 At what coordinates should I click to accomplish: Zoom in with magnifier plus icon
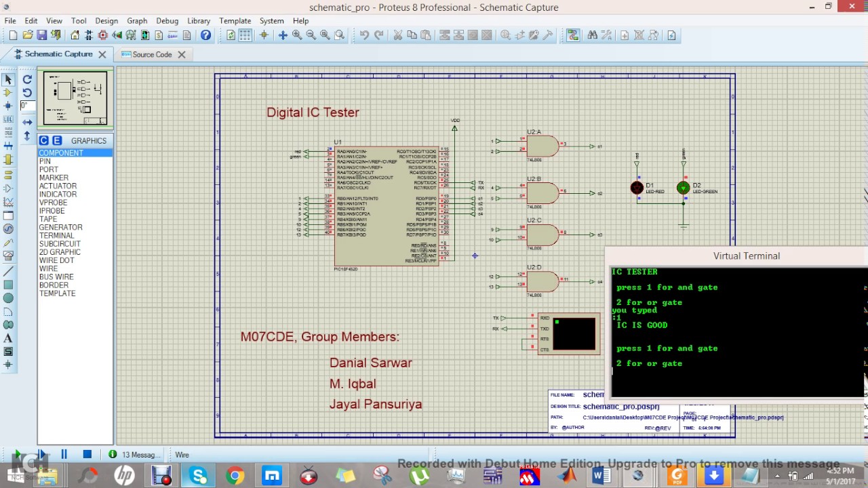(x=297, y=35)
